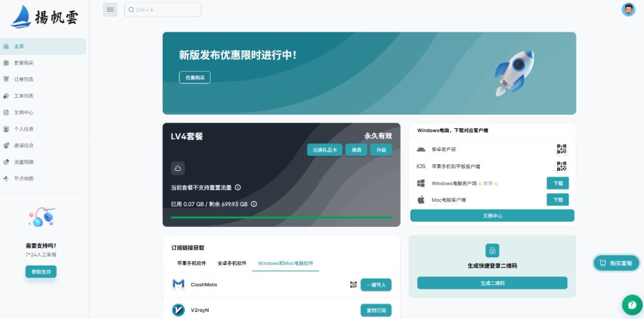Click the lock icon above 生成快捷登录二维码
Image resolution: width=644 pixels, height=319 pixels.
click(492, 250)
